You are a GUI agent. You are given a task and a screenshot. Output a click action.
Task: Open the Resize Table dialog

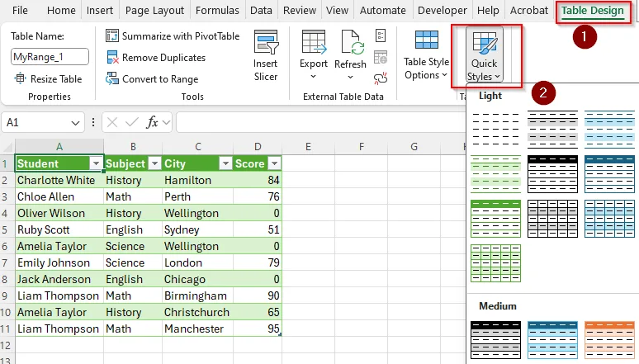click(x=49, y=78)
